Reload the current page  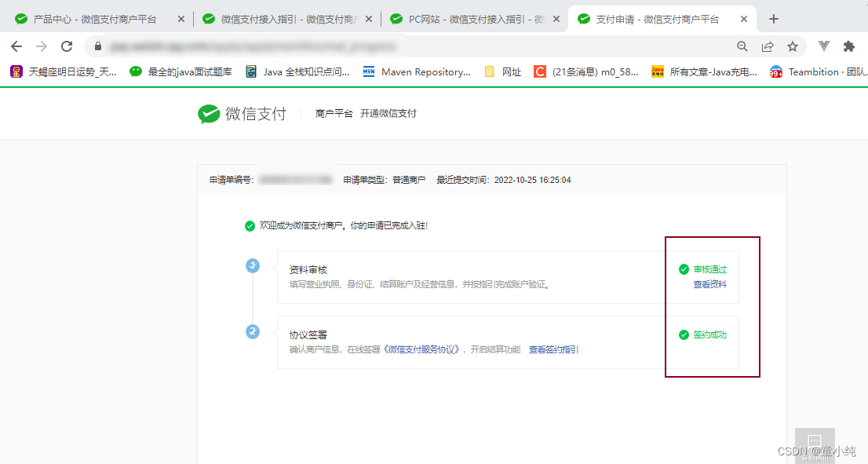[x=67, y=46]
